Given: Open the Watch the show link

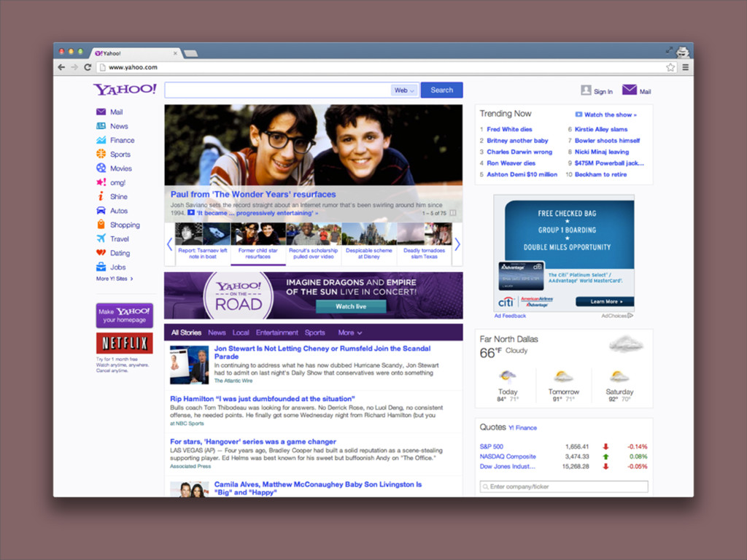Looking at the screenshot, I should [606, 114].
